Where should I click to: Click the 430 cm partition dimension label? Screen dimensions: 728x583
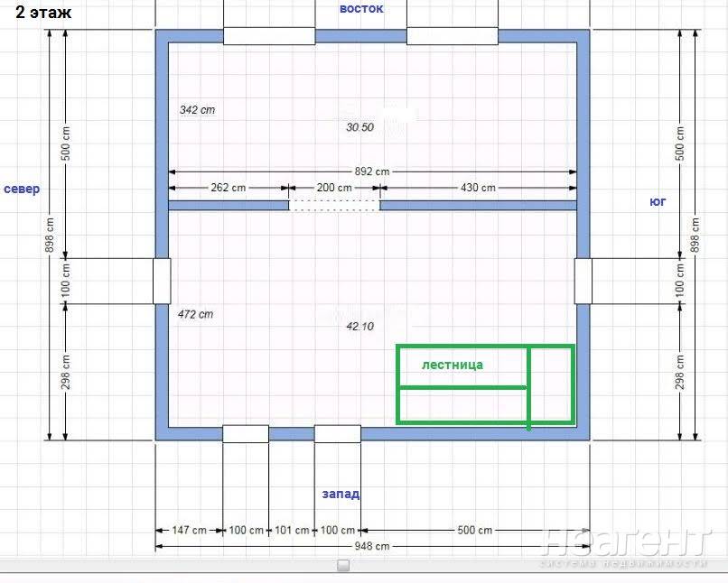pyautogui.click(x=477, y=188)
